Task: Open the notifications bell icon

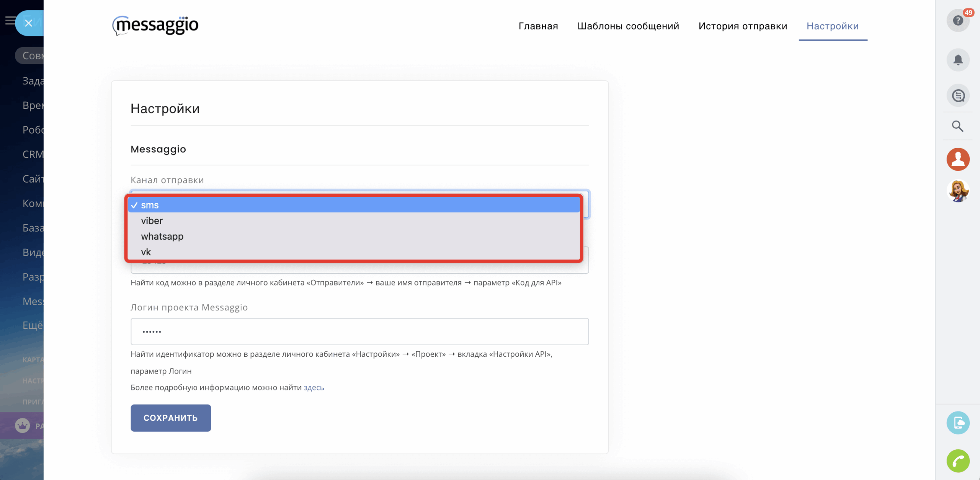Action: 957,60
